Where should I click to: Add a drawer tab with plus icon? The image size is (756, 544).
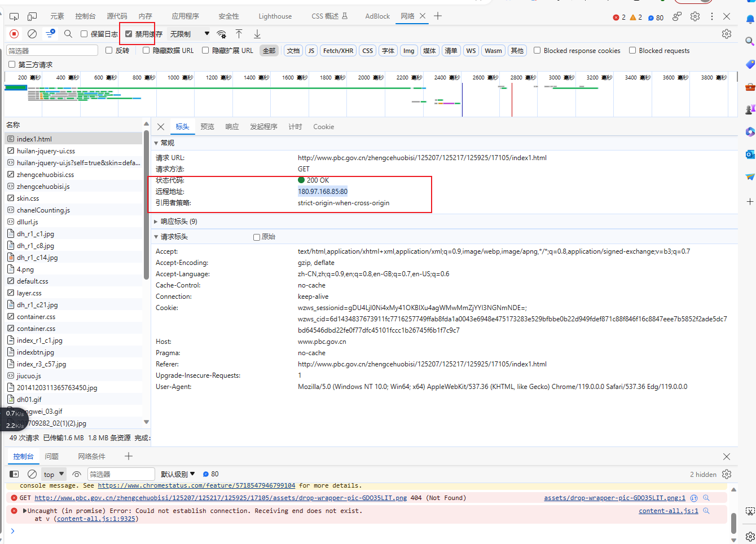tap(129, 456)
